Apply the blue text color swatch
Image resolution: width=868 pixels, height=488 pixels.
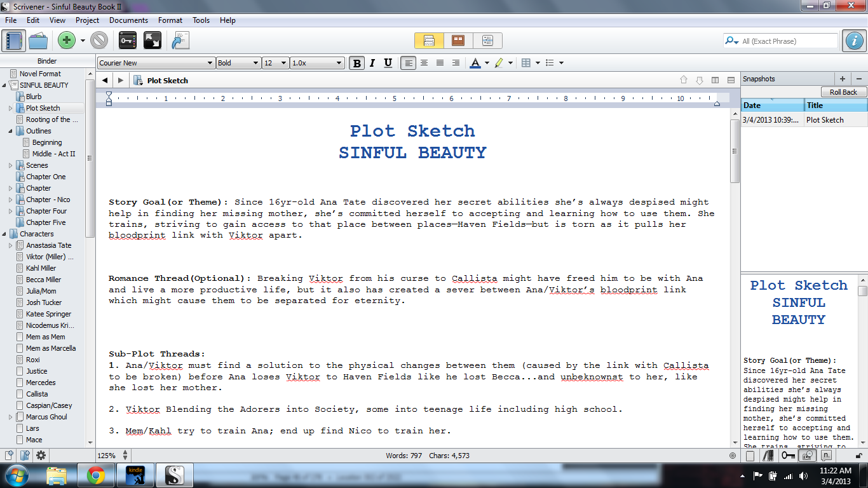[475, 63]
